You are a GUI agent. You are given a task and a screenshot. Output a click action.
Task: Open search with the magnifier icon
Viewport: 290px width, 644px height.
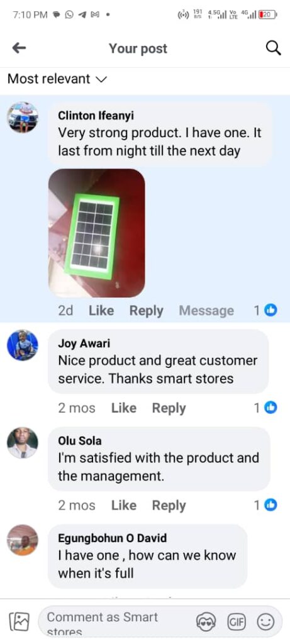tap(273, 48)
